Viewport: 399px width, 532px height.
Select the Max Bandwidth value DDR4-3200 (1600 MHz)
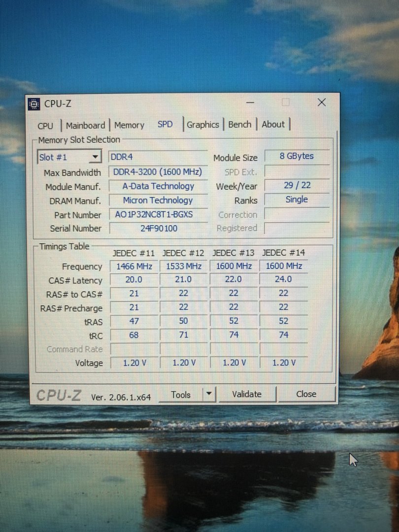pyautogui.click(x=158, y=172)
